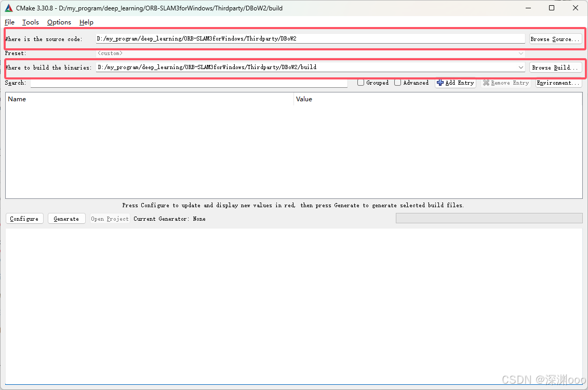Click the Generate button
The width and height of the screenshot is (588, 390).
[x=66, y=219]
